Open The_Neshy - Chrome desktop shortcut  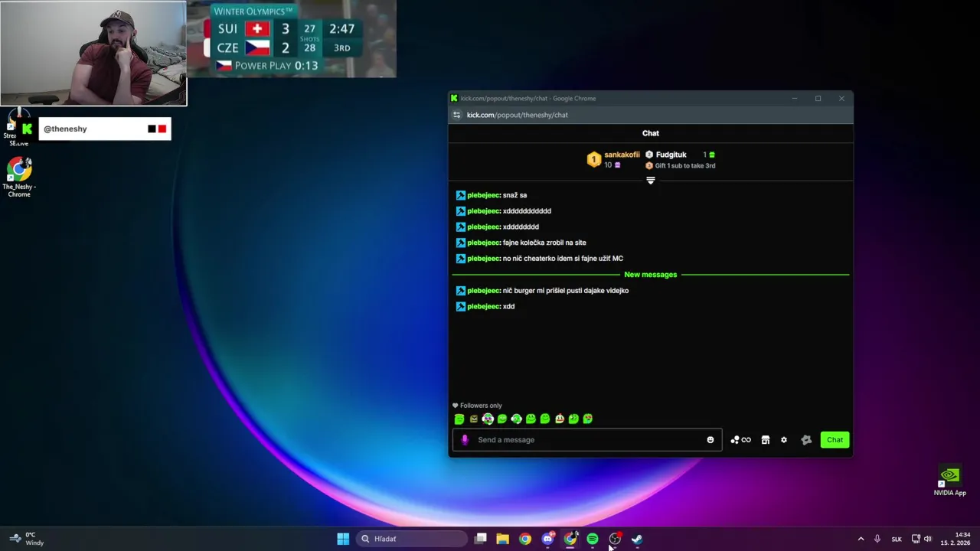(x=19, y=178)
